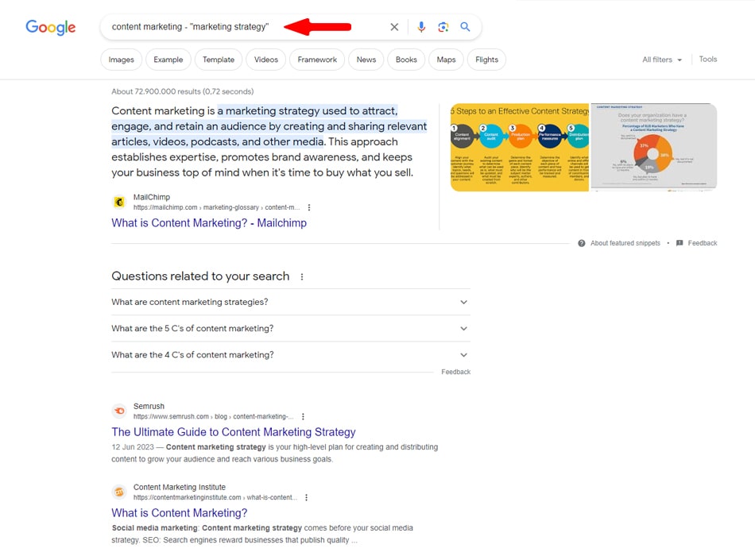Click the Google logo
The height and width of the screenshot is (560, 755).
click(51, 28)
